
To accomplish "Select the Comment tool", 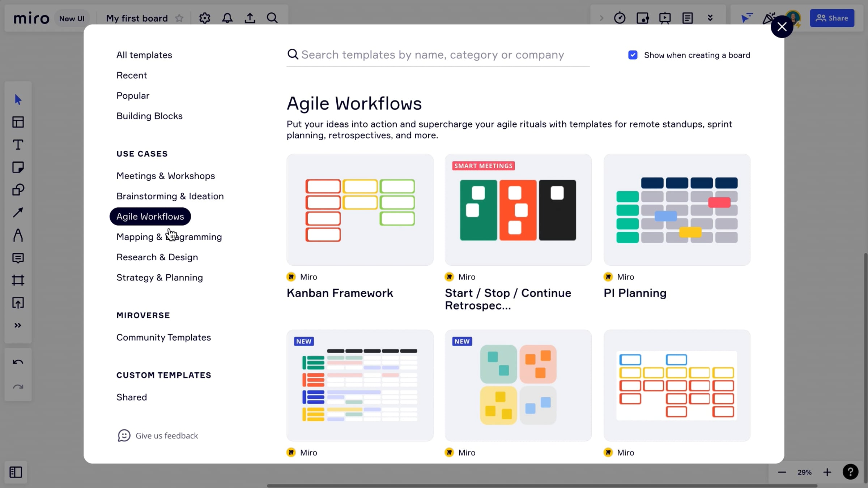I will (18, 258).
